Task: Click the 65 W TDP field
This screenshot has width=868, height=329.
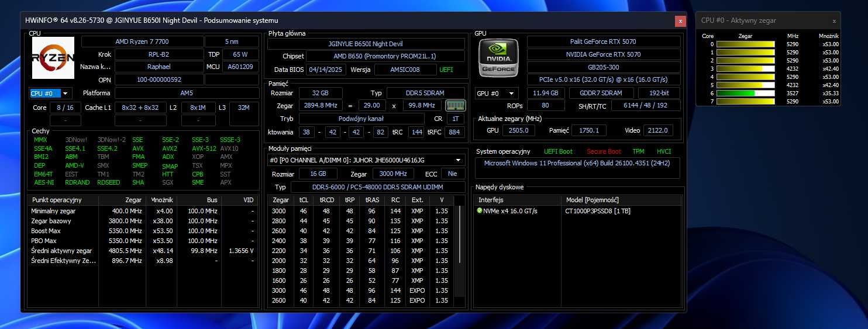Action: [x=241, y=54]
